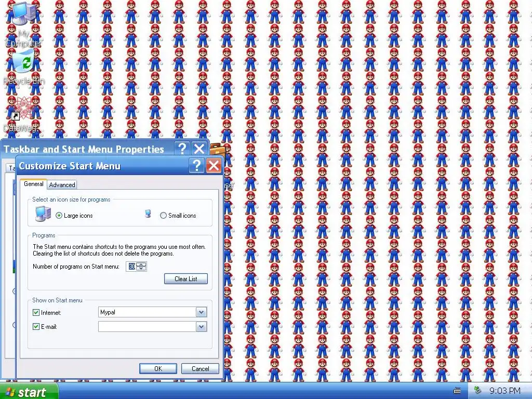The height and width of the screenshot is (399, 532).
Task: Click the Clear List button
Action: click(x=186, y=279)
